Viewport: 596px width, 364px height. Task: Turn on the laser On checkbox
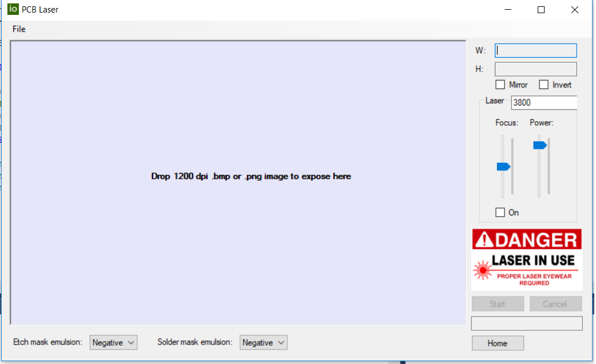(x=501, y=213)
